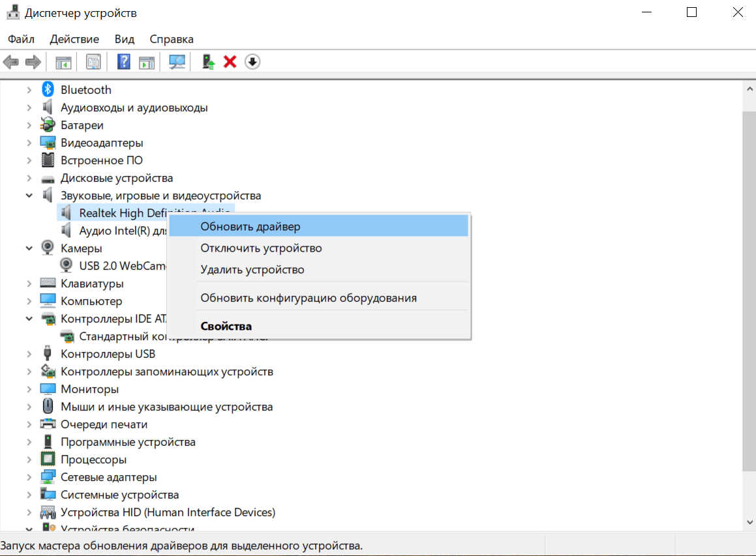Expand the Bluetooth category
The height and width of the screenshot is (556, 756).
[x=29, y=89]
